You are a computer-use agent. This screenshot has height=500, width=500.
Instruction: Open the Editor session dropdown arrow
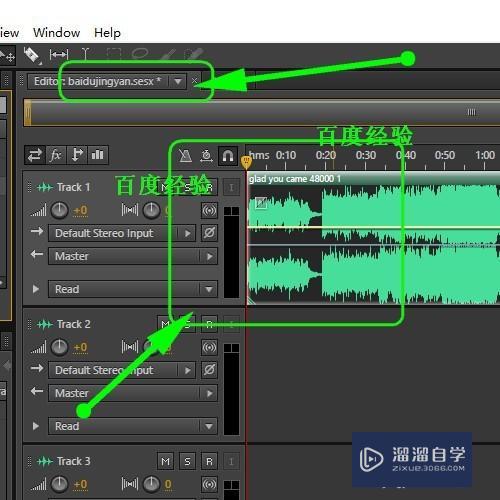pyautogui.click(x=178, y=81)
